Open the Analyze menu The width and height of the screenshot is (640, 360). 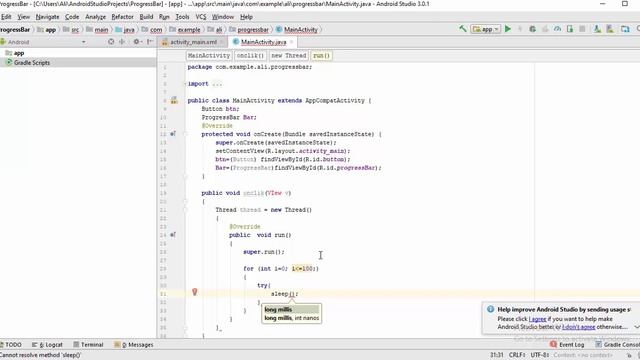(96, 17)
